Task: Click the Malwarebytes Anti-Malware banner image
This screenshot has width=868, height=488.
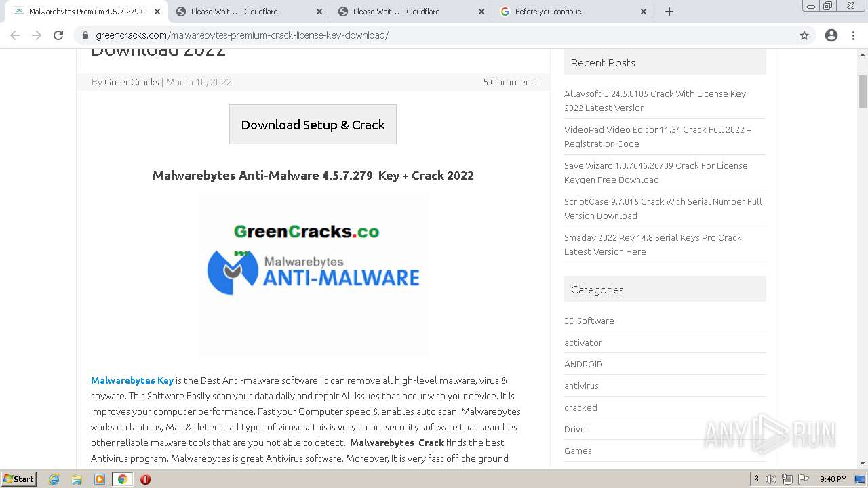Action: 313,274
